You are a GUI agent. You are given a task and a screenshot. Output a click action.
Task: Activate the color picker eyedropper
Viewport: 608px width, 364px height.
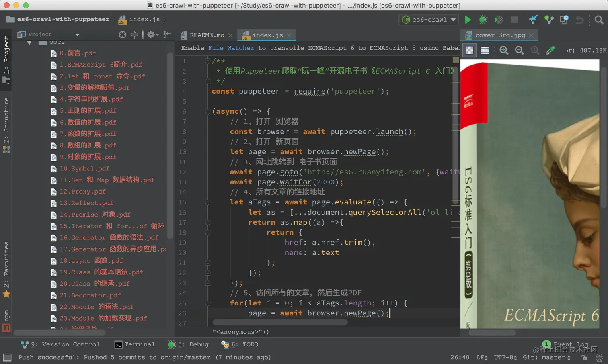point(550,50)
